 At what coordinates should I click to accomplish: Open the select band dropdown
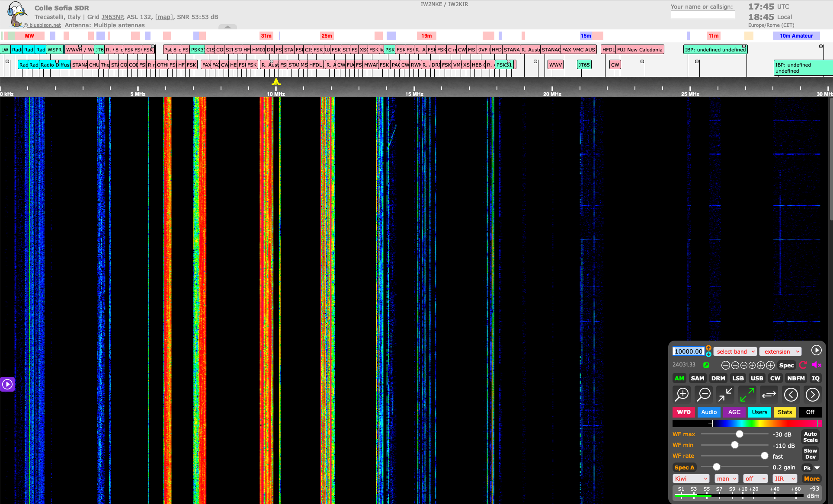(x=735, y=351)
